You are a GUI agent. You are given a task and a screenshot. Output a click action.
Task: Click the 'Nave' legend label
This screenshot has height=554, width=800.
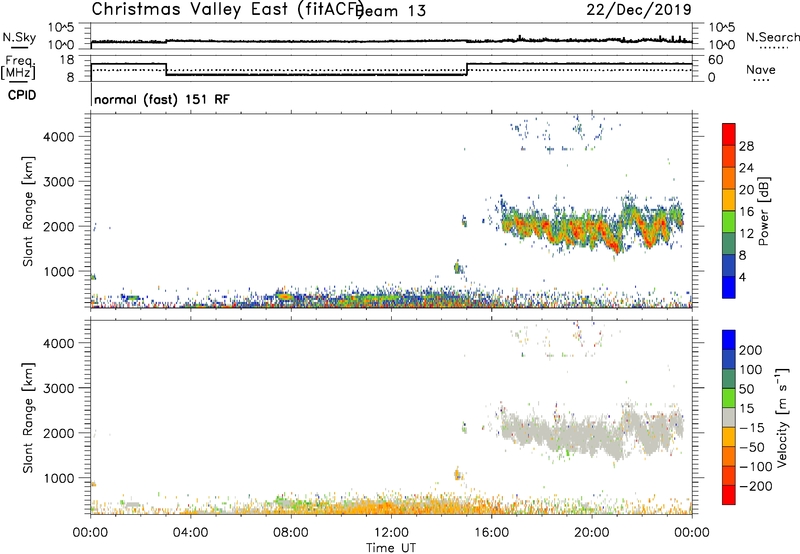coord(761,69)
